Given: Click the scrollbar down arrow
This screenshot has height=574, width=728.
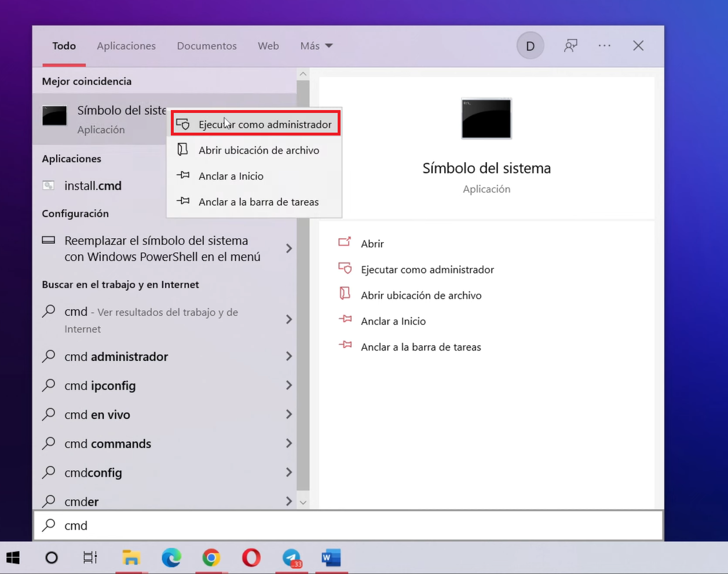Looking at the screenshot, I should [x=303, y=502].
